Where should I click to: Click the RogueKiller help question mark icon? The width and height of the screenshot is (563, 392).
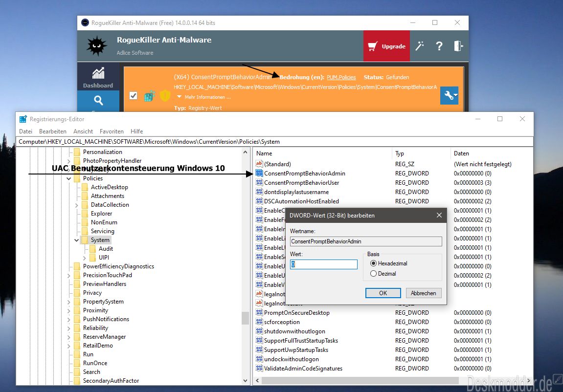[439, 46]
